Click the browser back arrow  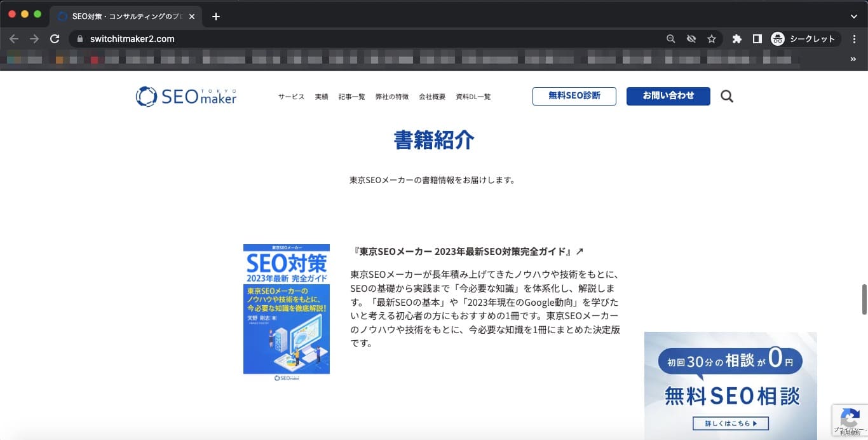(14, 39)
